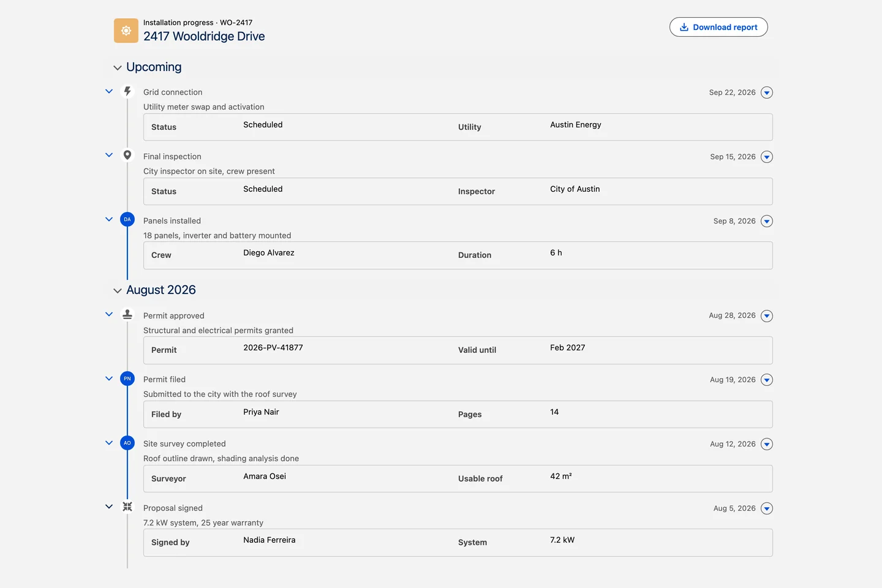Screen dimensions: 882x588
Task: Click the lightning bolt Grid connection icon
Action: tap(127, 91)
